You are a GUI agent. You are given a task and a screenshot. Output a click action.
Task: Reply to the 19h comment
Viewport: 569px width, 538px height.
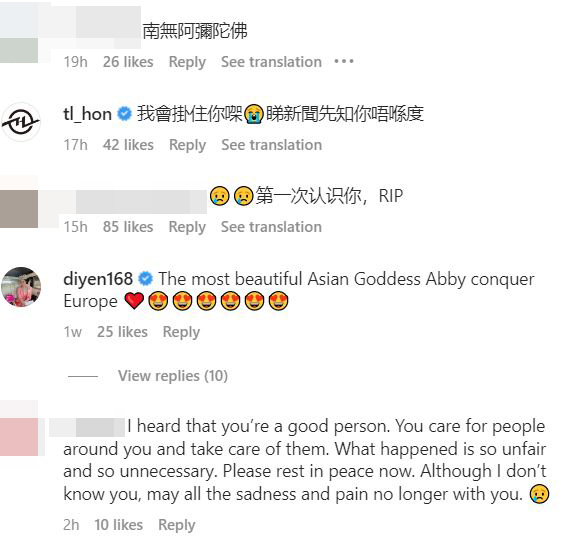(187, 62)
